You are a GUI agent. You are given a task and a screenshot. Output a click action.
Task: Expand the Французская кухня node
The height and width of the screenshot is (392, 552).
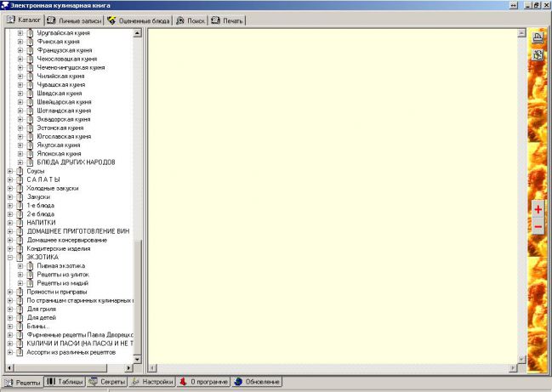point(20,50)
